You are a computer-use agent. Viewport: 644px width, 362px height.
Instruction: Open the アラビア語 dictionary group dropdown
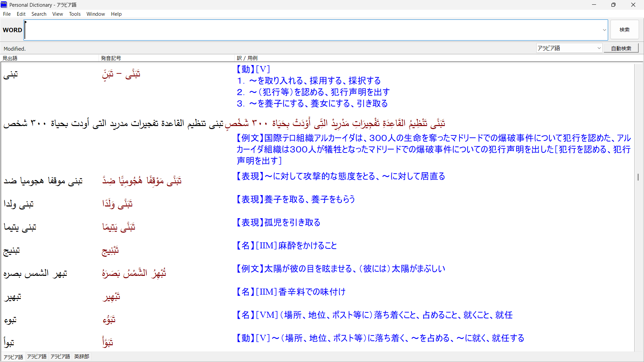pos(569,48)
